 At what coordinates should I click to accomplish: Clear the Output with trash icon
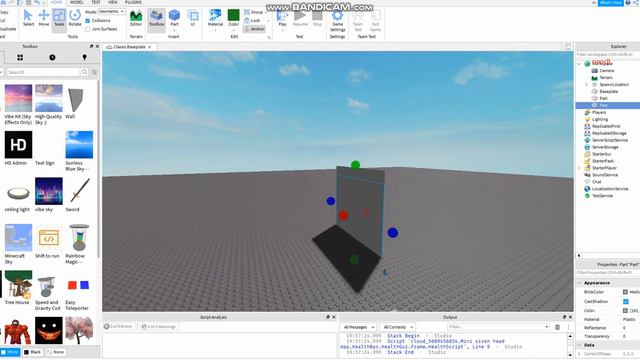[558, 327]
